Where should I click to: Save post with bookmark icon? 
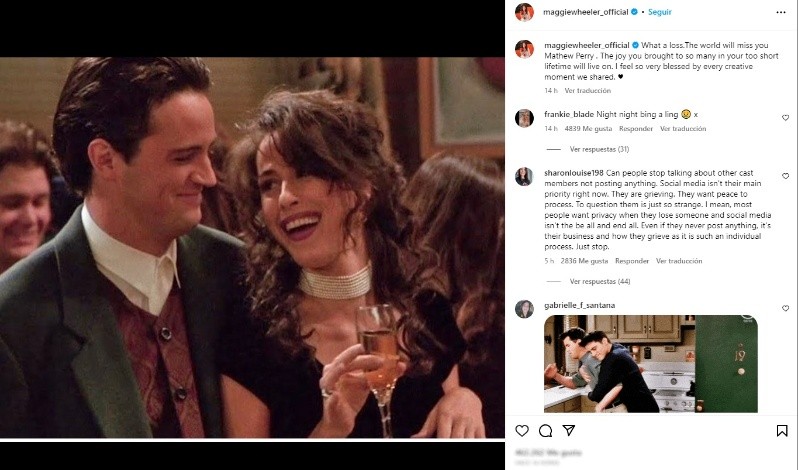[x=782, y=431]
